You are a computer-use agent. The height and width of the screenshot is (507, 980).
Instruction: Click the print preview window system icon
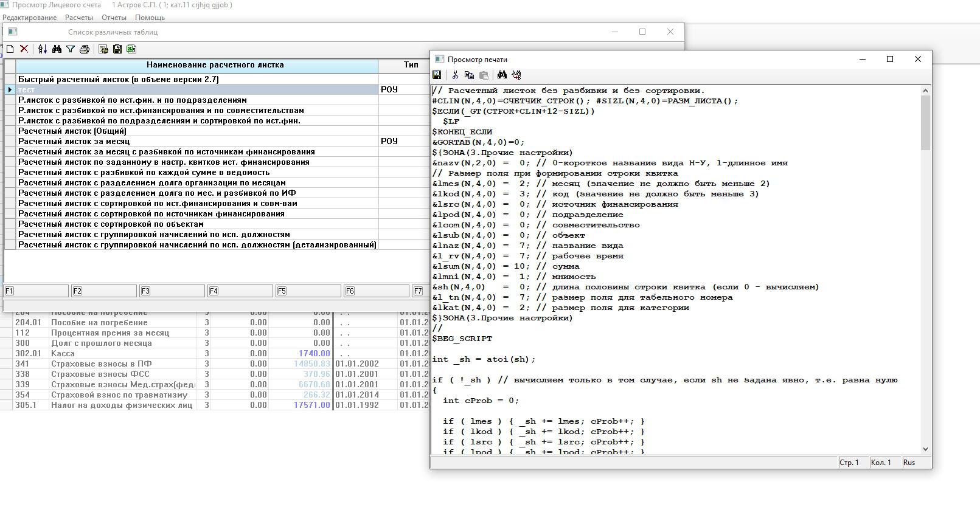point(438,59)
